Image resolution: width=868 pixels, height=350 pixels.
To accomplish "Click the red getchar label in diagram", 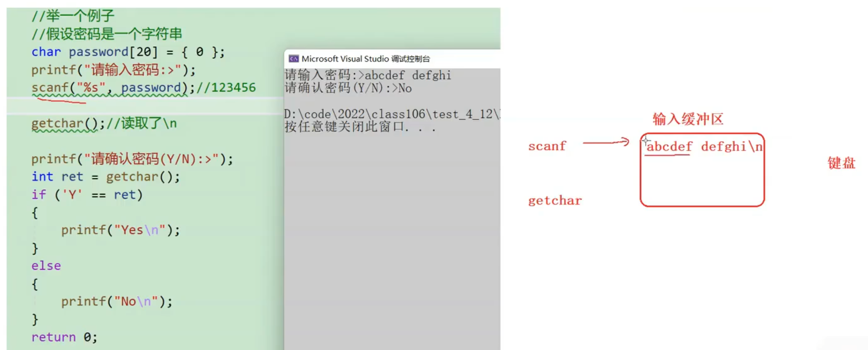I will coord(555,200).
